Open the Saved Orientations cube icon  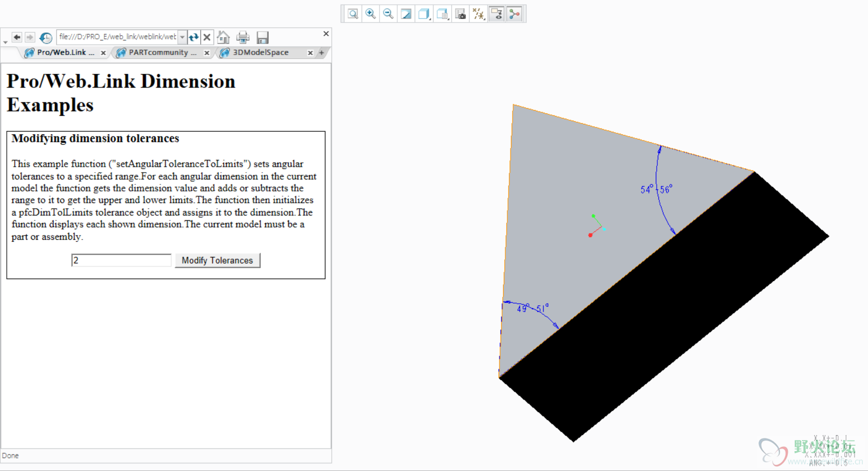tap(442, 14)
